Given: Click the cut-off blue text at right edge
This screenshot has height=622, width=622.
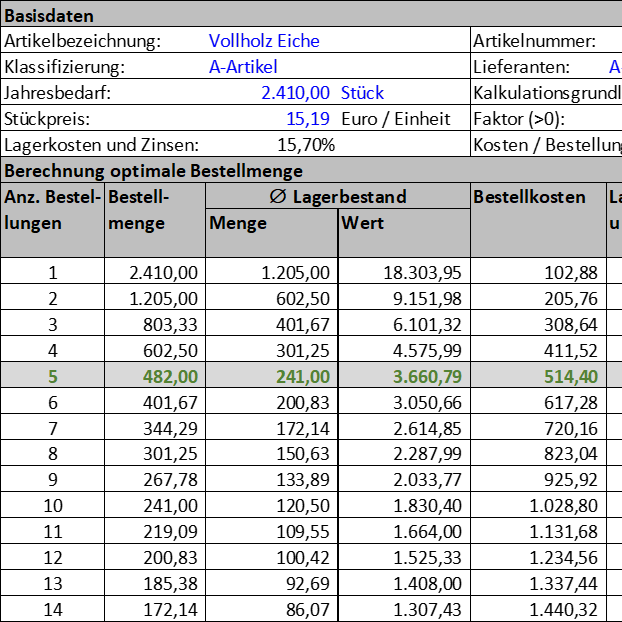Looking at the screenshot, I should tap(615, 67).
